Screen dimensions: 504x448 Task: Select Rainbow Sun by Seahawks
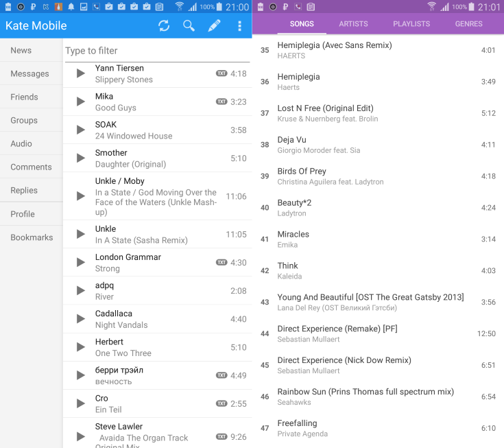tap(378, 397)
